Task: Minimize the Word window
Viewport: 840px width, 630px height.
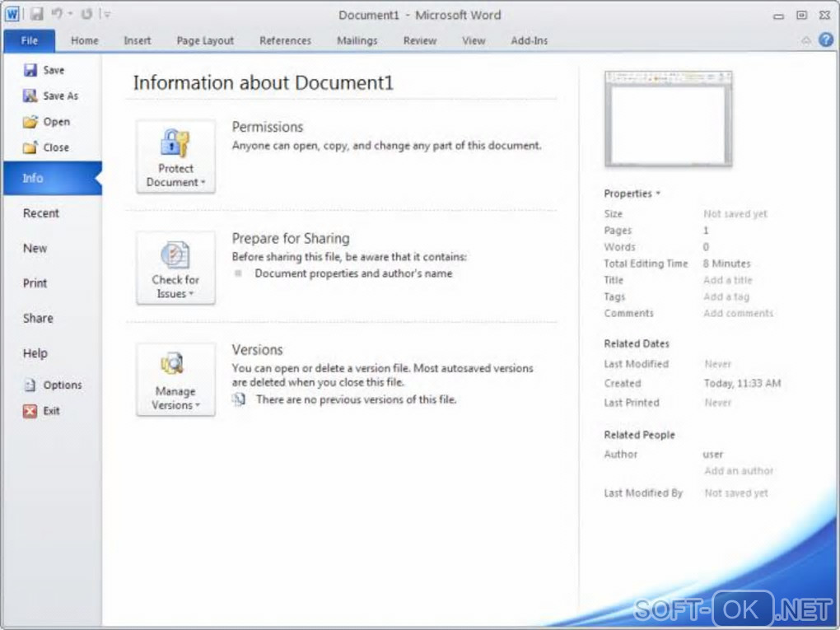Action: [778, 15]
